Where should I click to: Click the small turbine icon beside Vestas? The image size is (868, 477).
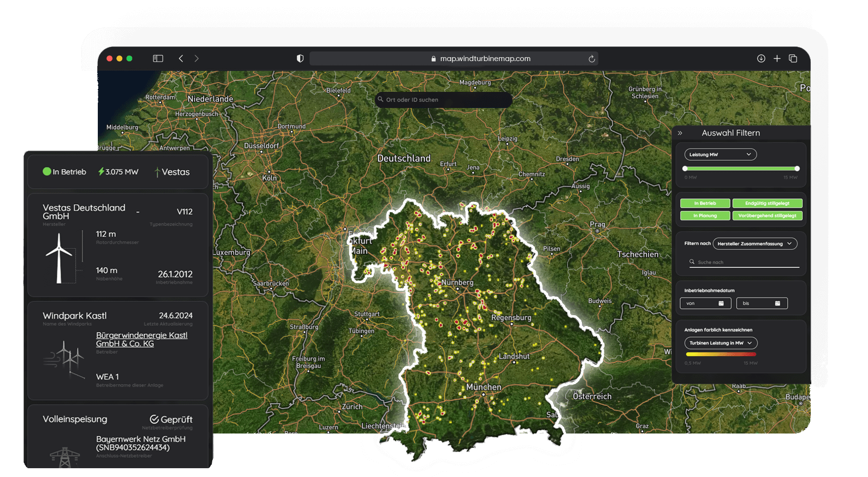(157, 172)
